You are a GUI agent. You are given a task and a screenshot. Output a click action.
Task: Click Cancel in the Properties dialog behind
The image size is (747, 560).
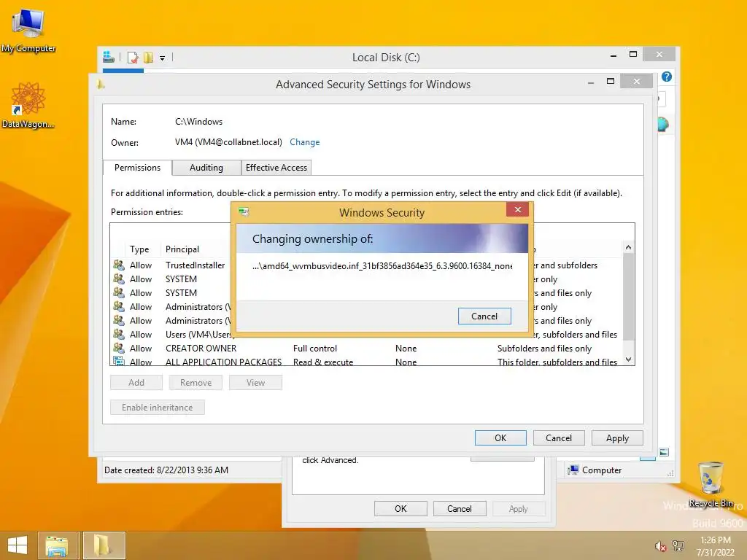[460, 508]
